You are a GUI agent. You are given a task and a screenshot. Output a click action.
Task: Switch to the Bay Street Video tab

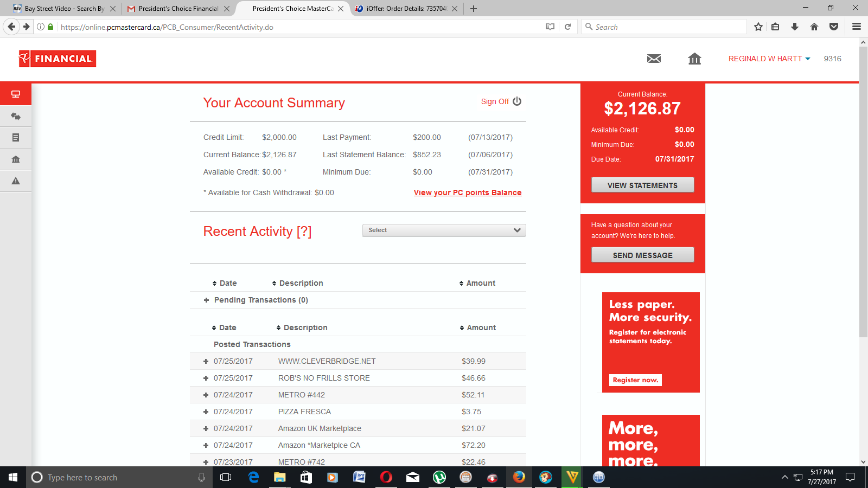pyautogui.click(x=64, y=9)
